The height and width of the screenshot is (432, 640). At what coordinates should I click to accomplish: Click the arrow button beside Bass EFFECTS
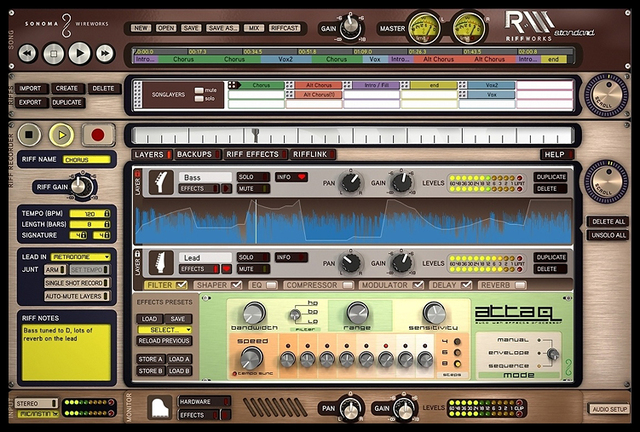pyautogui.click(x=227, y=189)
